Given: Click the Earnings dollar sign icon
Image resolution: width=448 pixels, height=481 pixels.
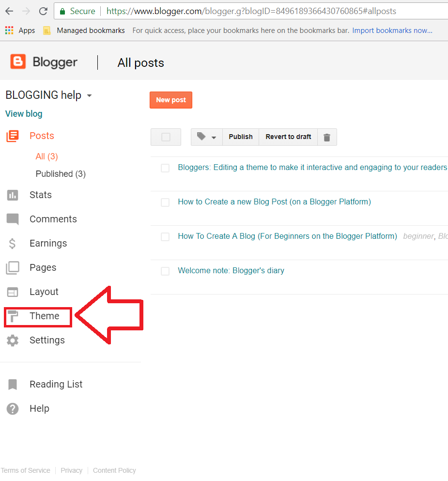Looking at the screenshot, I should [12, 244].
